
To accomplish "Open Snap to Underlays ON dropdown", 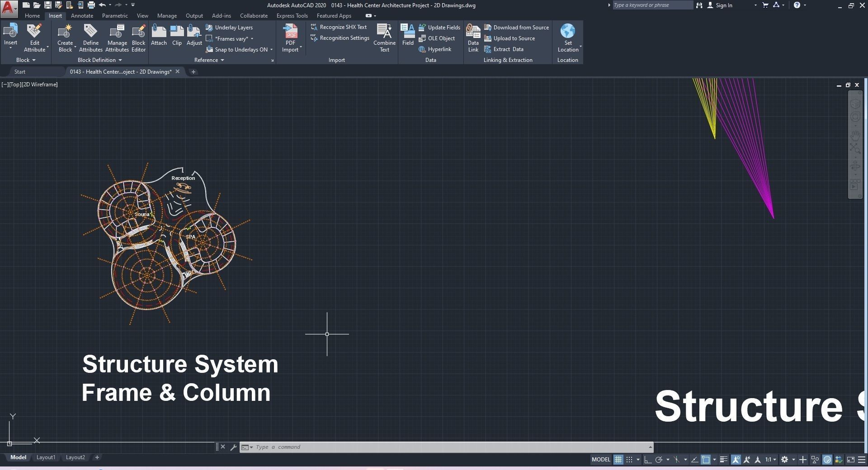I will point(272,50).
